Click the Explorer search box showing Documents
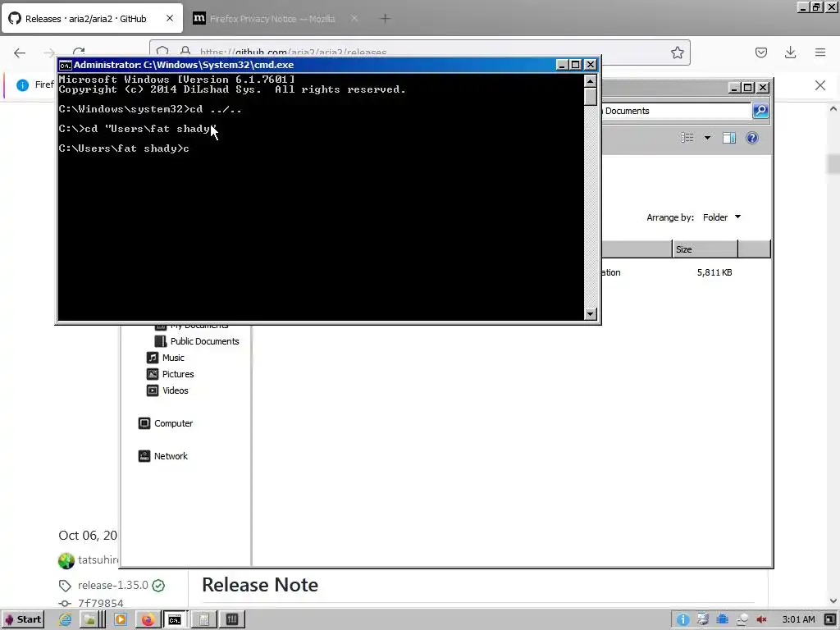This screenshot has width=840, height=630. tap(676, 111)
